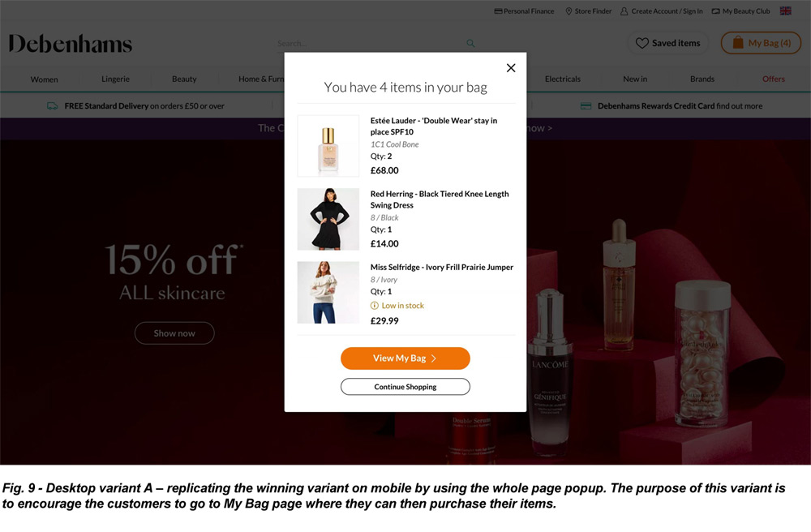The image size is (811, 532).
Task: Click the Low in stock warning icon
Action: pyautogui.click(x=375, y=306)
